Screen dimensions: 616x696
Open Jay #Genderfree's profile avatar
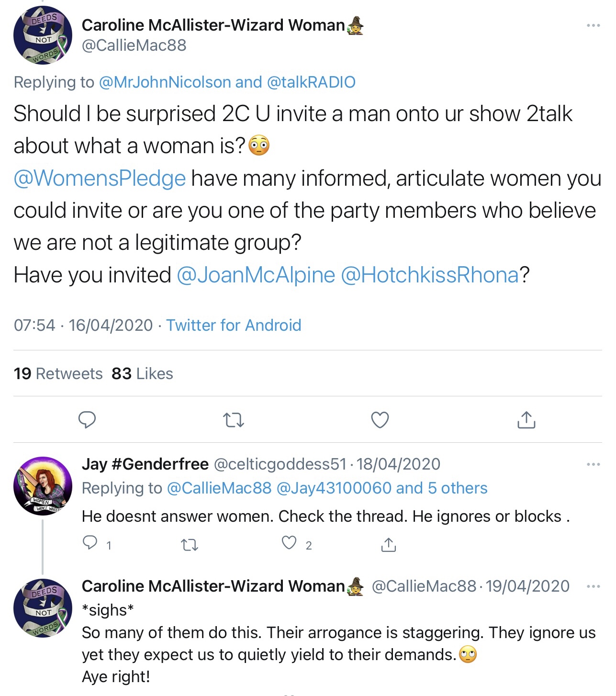(43, 485)
